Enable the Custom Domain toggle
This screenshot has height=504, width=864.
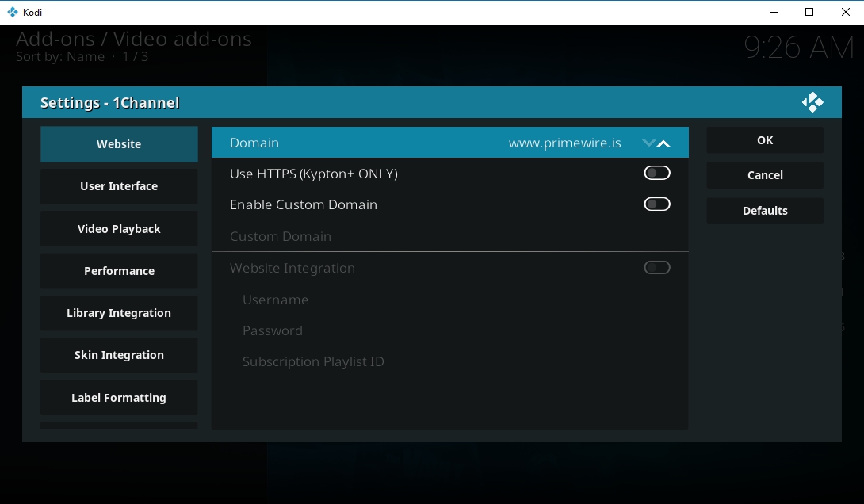(656, 204)
